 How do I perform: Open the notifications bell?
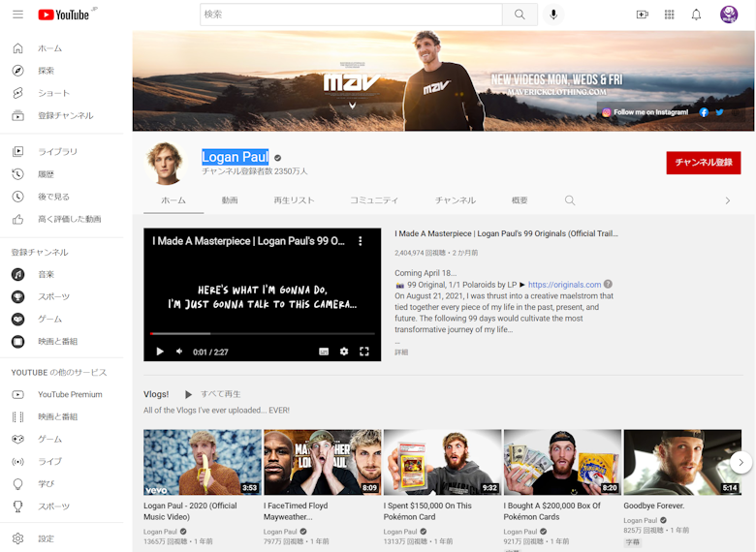(x=696, y=15)
